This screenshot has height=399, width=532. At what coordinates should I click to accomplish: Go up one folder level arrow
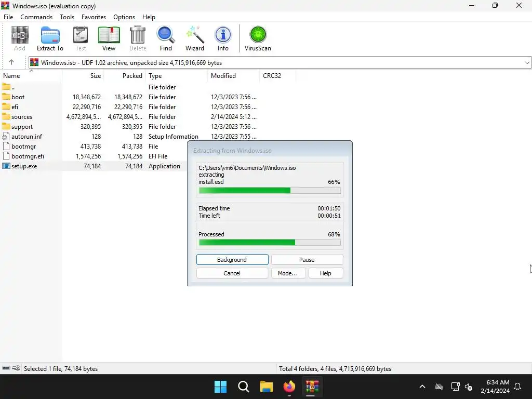(11, 62)
